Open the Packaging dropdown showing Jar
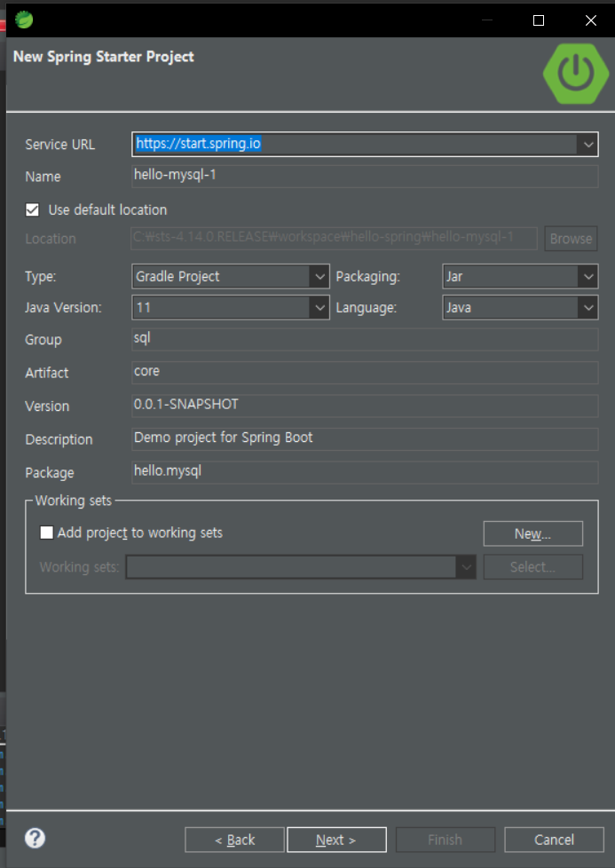The width and height of the screenshot is (615, 868). point(520,276)
